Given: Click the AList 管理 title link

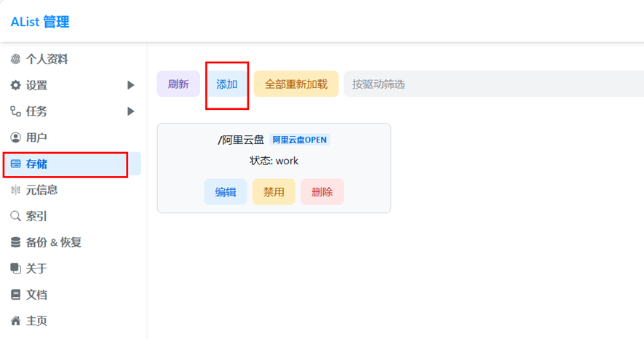Looking at the screenshot, I should coord(40,22).
